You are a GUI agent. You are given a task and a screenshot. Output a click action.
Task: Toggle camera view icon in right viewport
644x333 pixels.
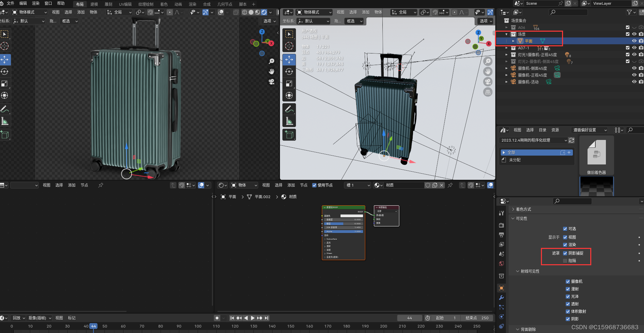click(x=488, y=82)
